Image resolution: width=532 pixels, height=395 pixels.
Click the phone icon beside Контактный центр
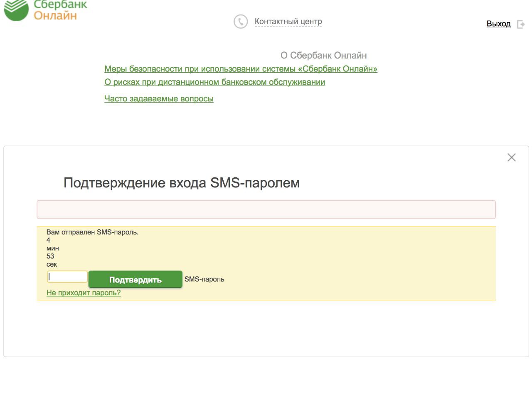click(x=241, y=22)
